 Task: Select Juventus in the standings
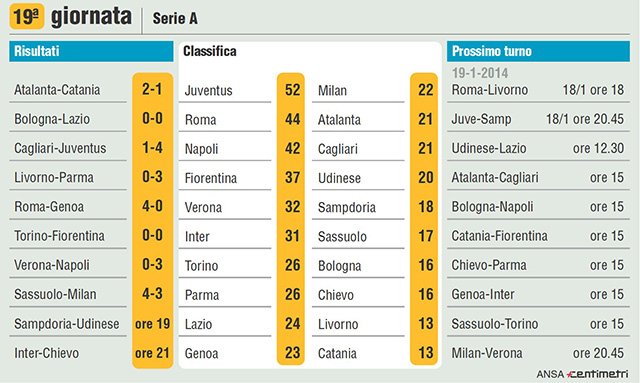pyautogui.click(x=208, y=90)
